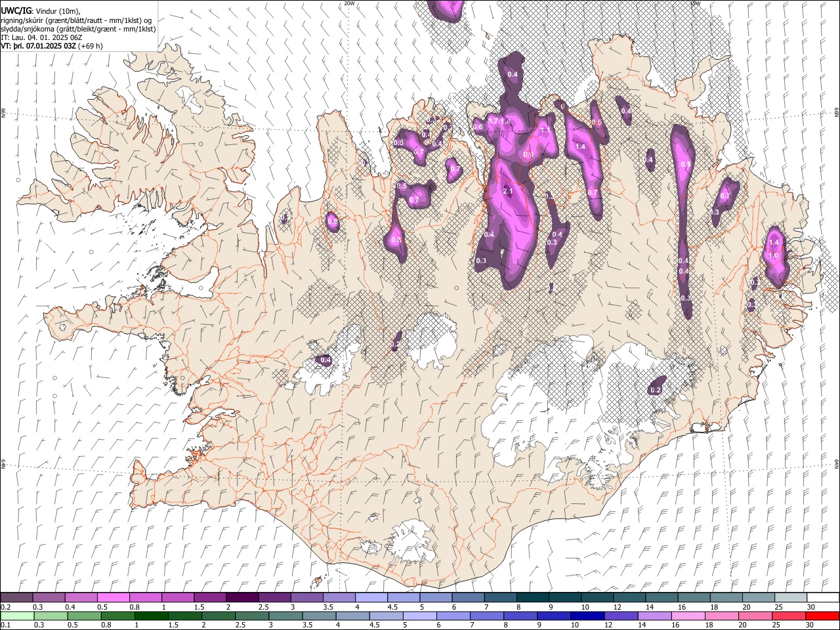Image resolution: width=840 pixels, height=630 pixels.
Task: Click the palest green 0.1–0.3 swatch, lower legend row
Action: coord(17,616)
